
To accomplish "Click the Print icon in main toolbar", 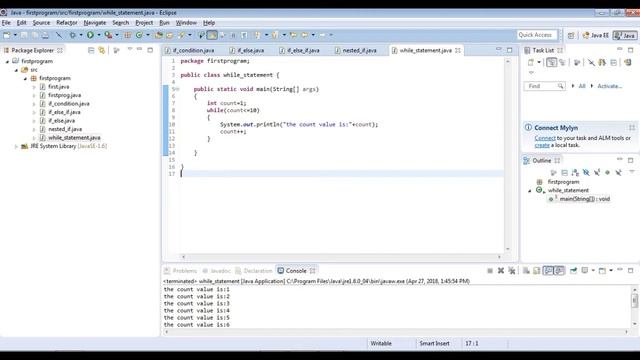I will [x=46, y=35].
